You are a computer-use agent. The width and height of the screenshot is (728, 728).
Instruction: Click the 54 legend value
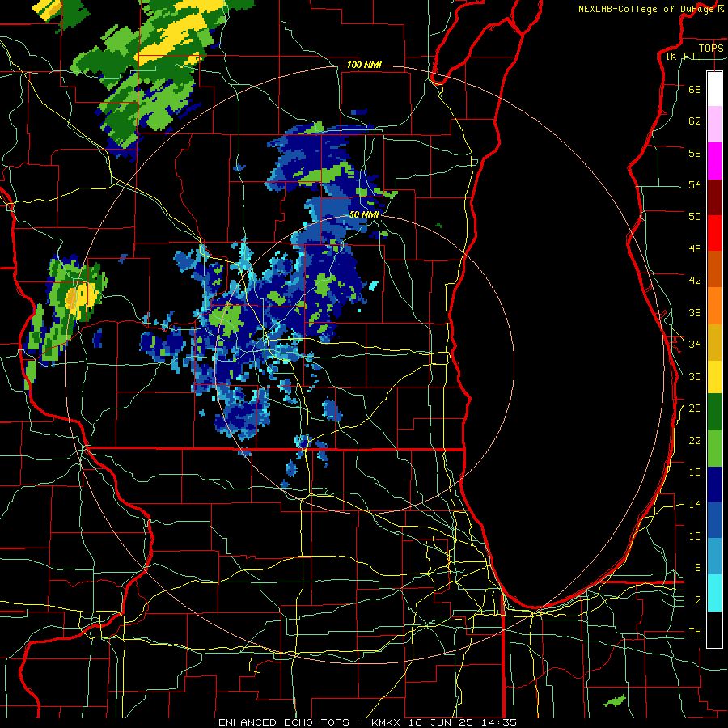click(695, 184)
